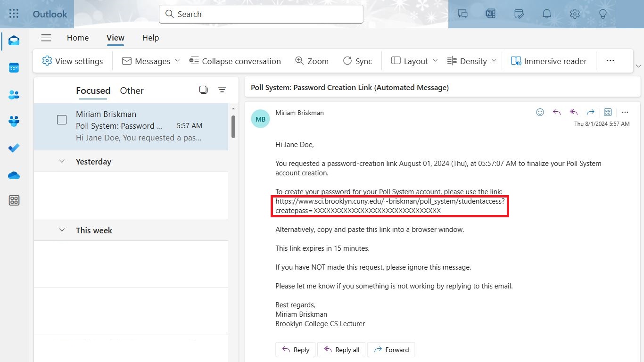Click Collapse conversation
The image size is (644, 362).
point(235,61)
